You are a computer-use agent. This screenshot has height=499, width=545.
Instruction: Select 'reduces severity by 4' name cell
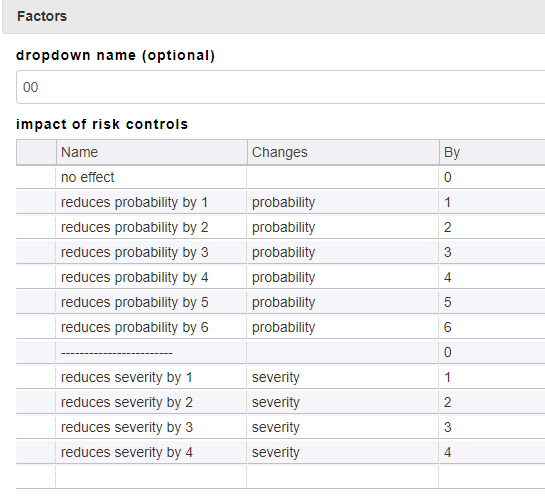(152, 452)
